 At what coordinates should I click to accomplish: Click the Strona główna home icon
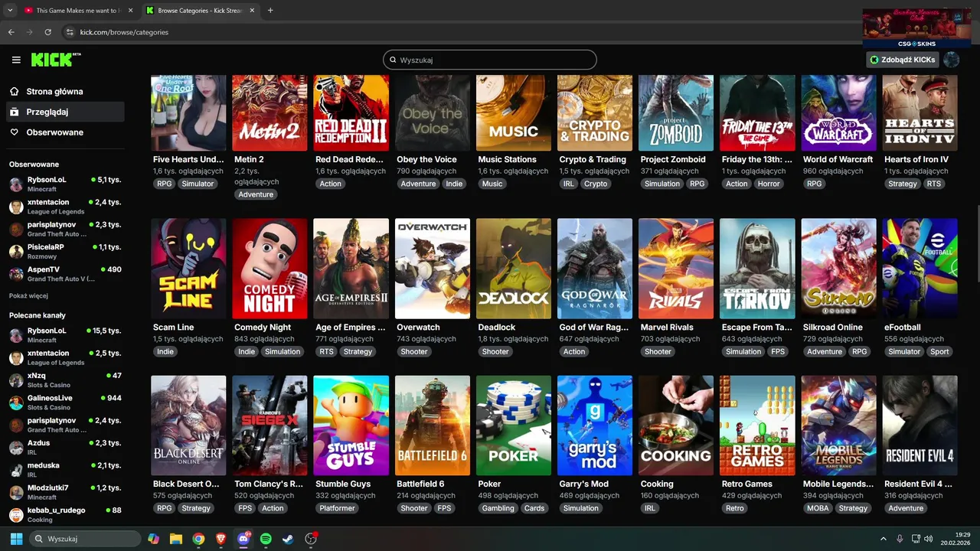tap(15, 91)
